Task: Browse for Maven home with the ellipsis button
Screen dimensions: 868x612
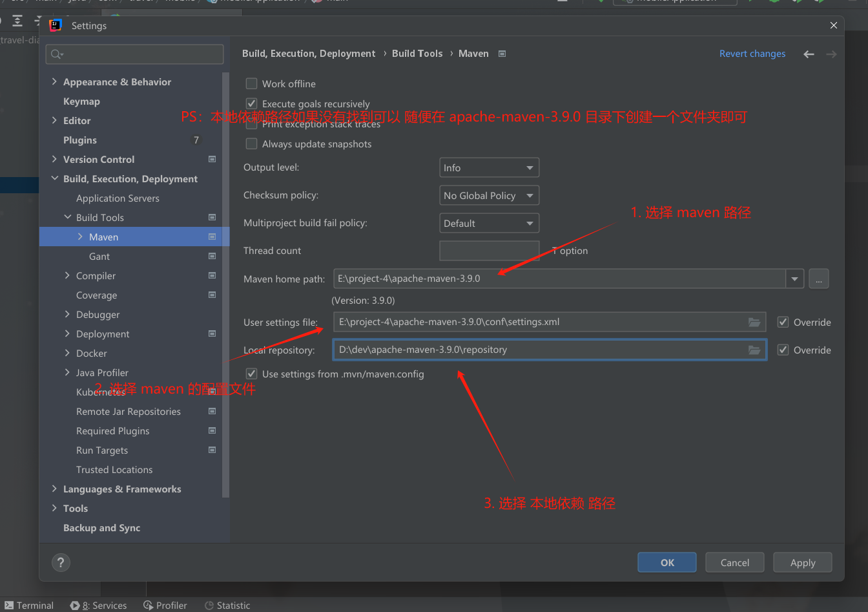Action: click(x=819, y=279)
